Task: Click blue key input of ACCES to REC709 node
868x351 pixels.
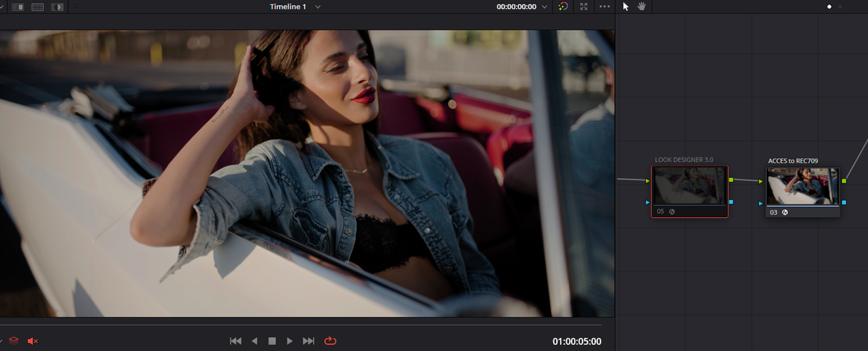Action: (x=762, y=203)
